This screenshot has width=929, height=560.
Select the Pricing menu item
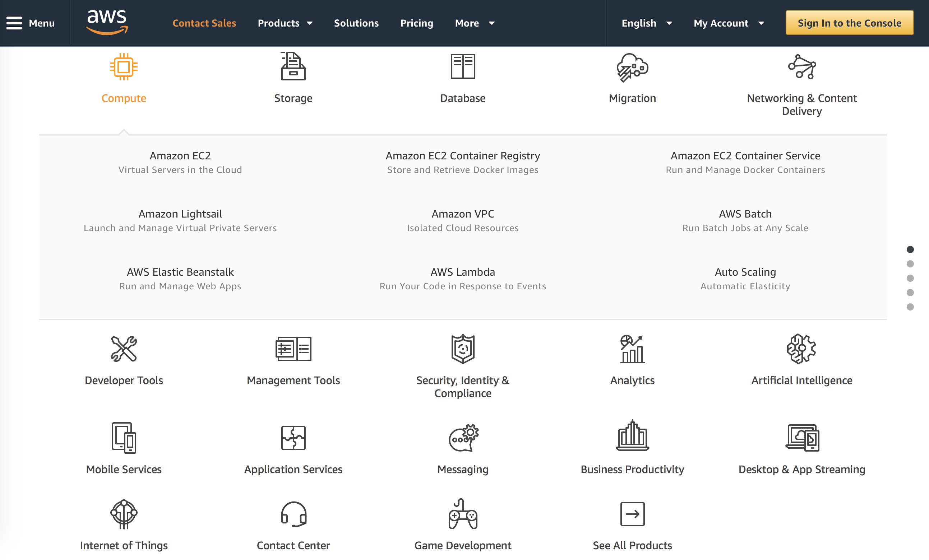tap(417, 23)
